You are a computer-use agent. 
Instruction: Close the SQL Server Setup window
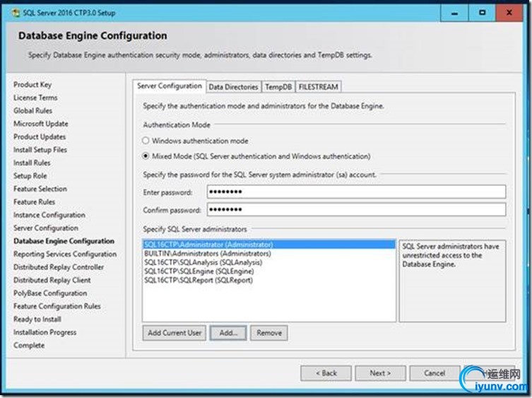pos(509,13)
